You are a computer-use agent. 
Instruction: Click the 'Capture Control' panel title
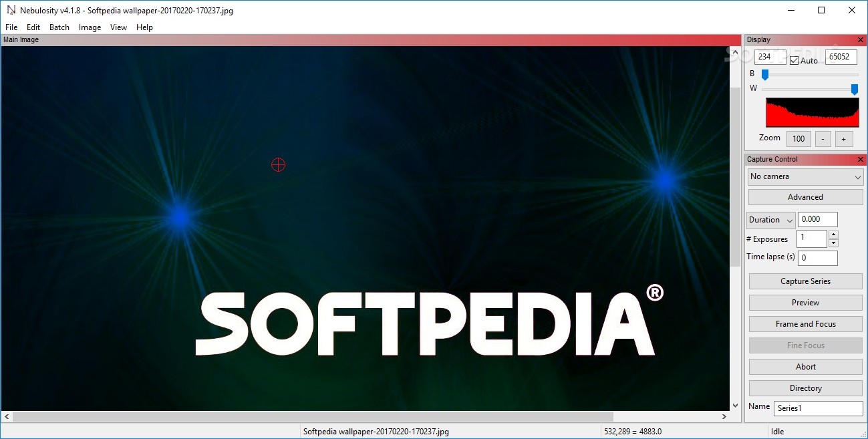coord(772,160)
